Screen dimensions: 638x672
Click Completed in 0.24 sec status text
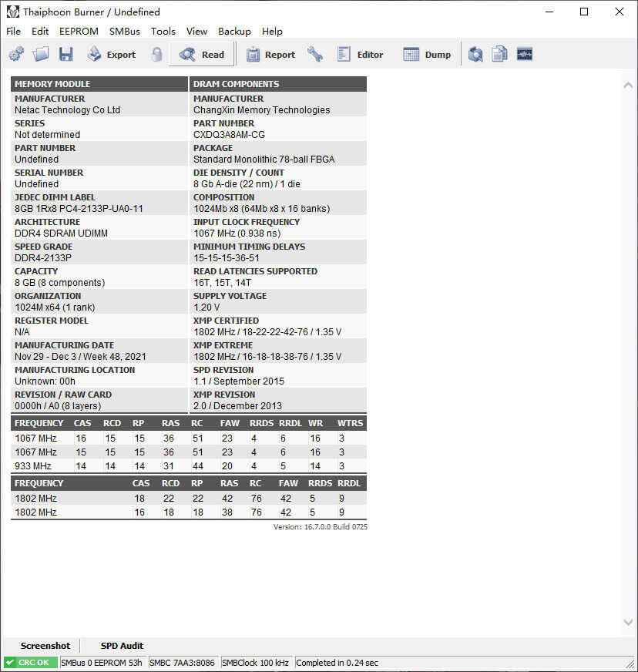pos(337,663)
